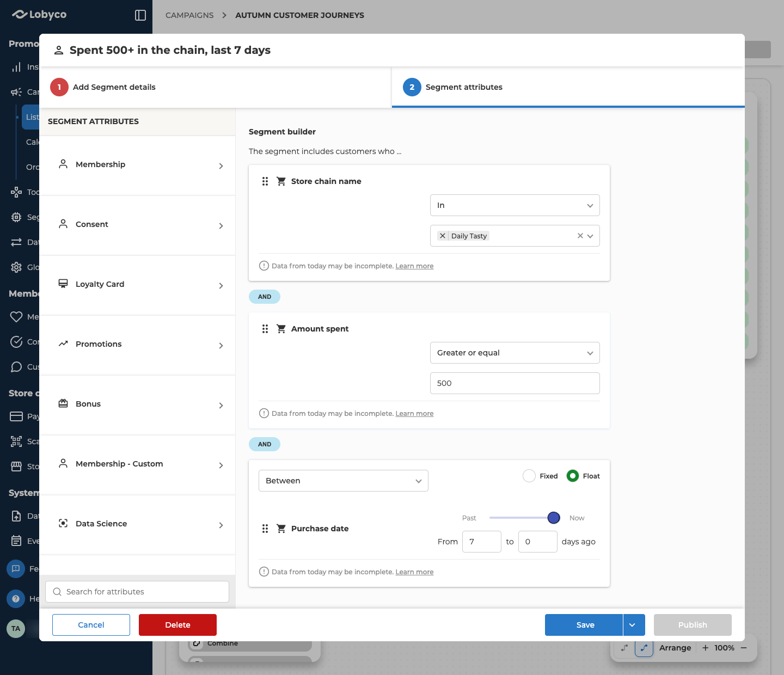Click the Amount spent value field
This screenshot has height=675, width=784.
[x=515, y=383]
